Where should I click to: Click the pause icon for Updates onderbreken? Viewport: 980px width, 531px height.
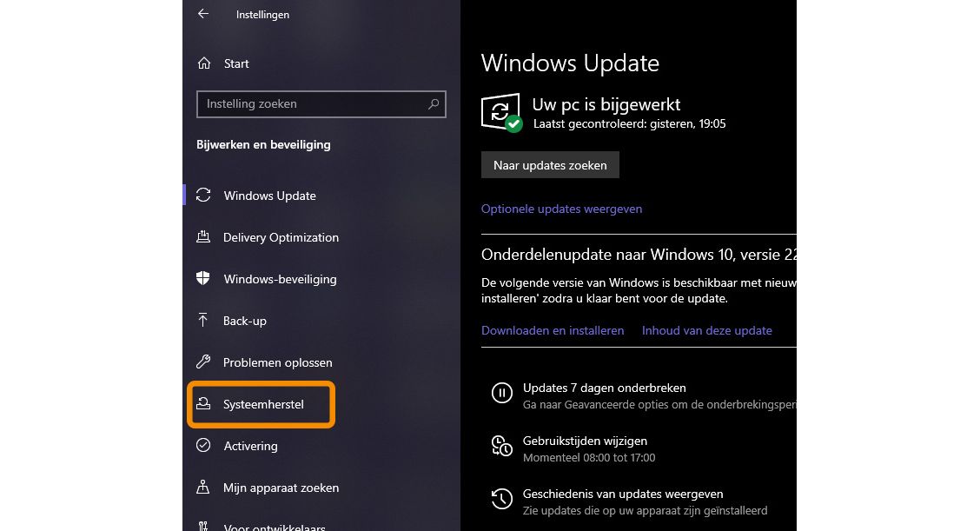502,393
